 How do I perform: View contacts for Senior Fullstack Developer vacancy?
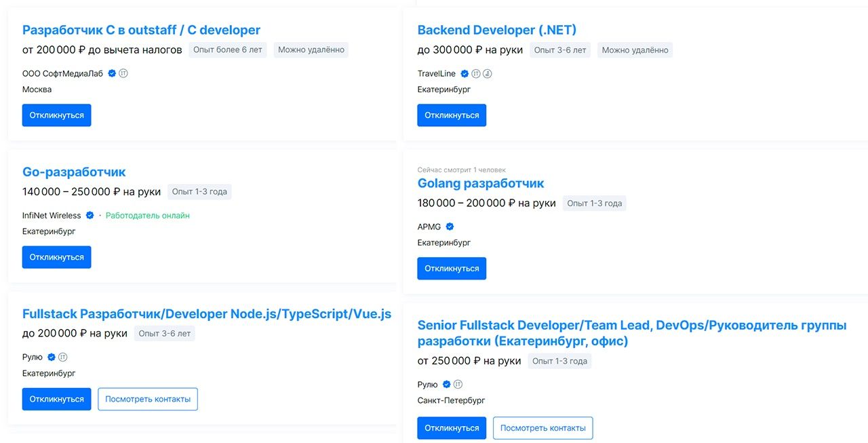point(542,428)
